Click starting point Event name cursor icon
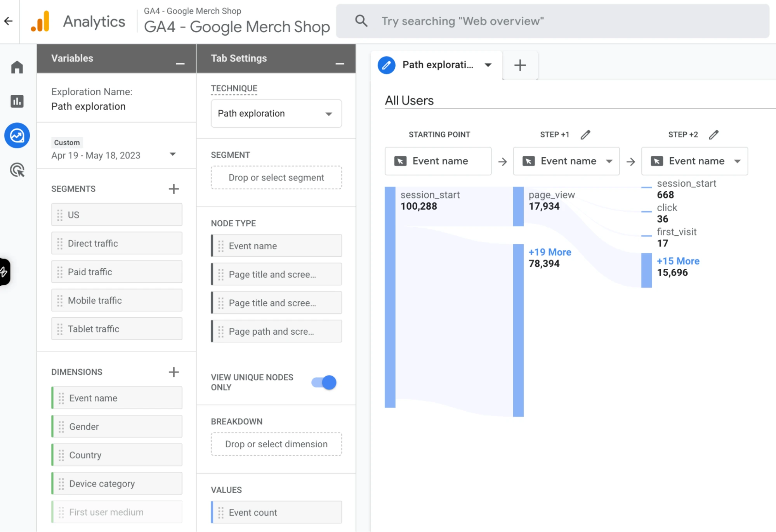The height and width of the screenshot is (532, 776). point(400,161)
